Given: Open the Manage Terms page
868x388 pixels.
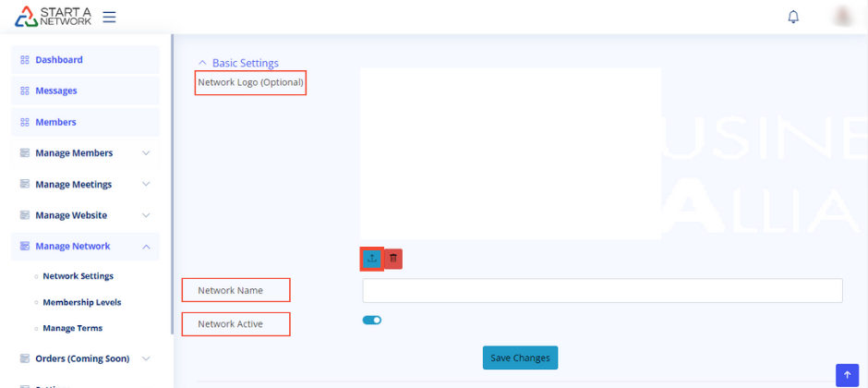Looking at the screenshot, I should coord(72,328).
